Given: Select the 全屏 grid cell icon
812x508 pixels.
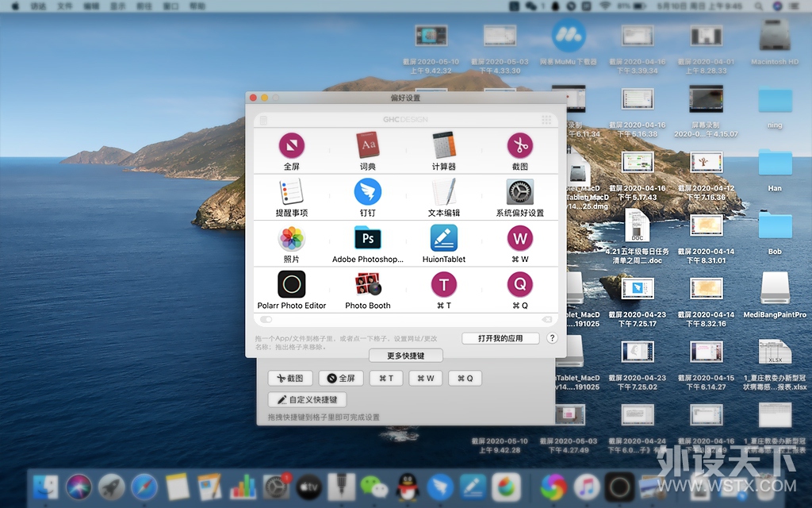Looking at the screenshot, I should coord(292,146).
